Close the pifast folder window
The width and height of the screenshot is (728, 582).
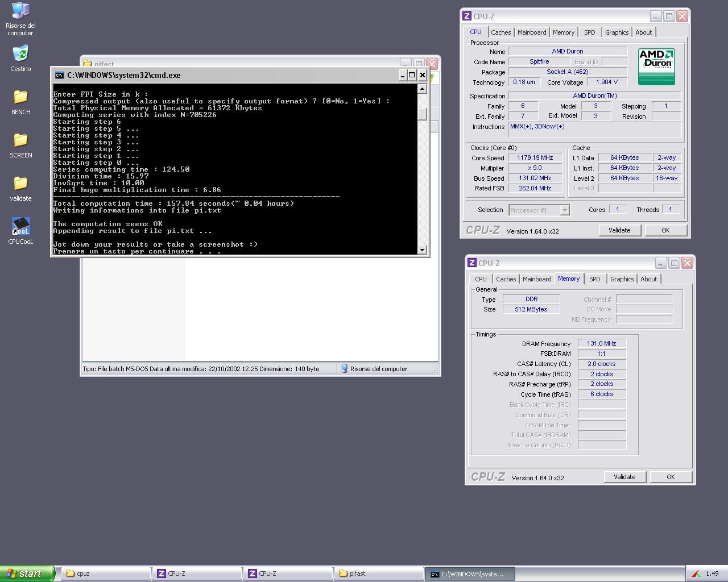[432, 64]
